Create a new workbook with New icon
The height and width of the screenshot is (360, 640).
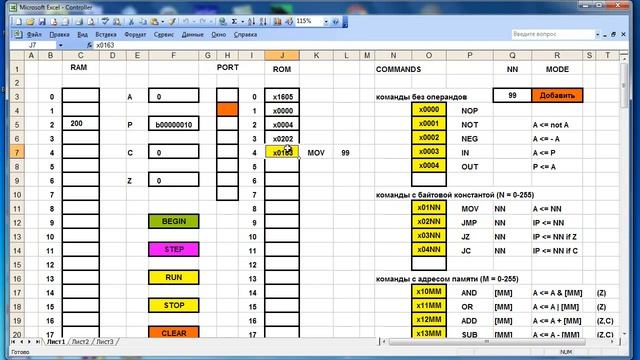pyautogui.click(x=19, y=22)
